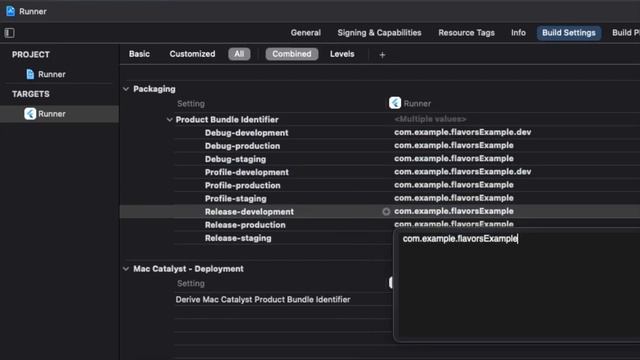
Task: Select the Debug-staging configuration row
Action: [x=236, y=159]
